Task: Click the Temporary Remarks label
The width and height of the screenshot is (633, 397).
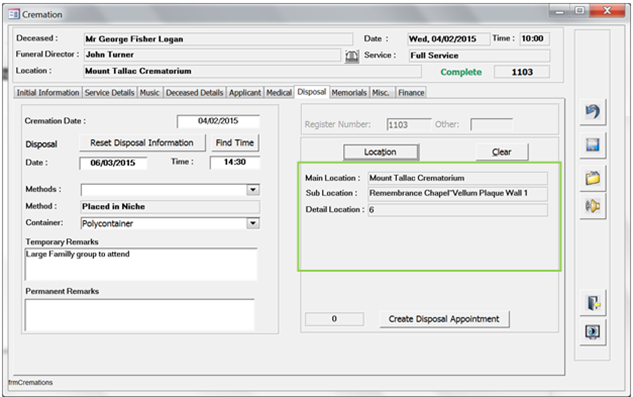Action: [62, 242]
